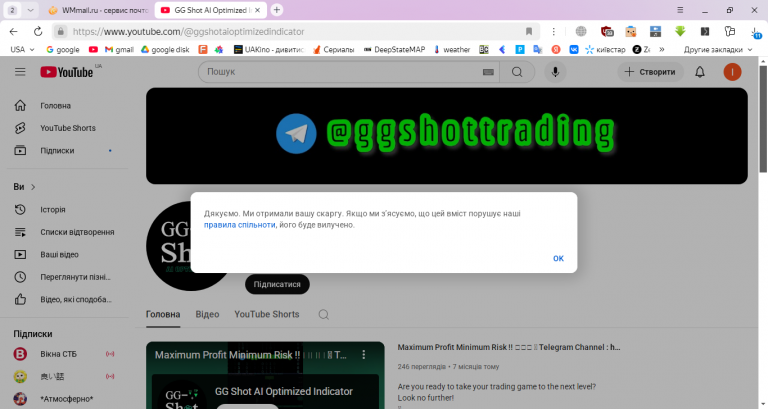Open YouTube guide hamburger menu

pos(20,72)
